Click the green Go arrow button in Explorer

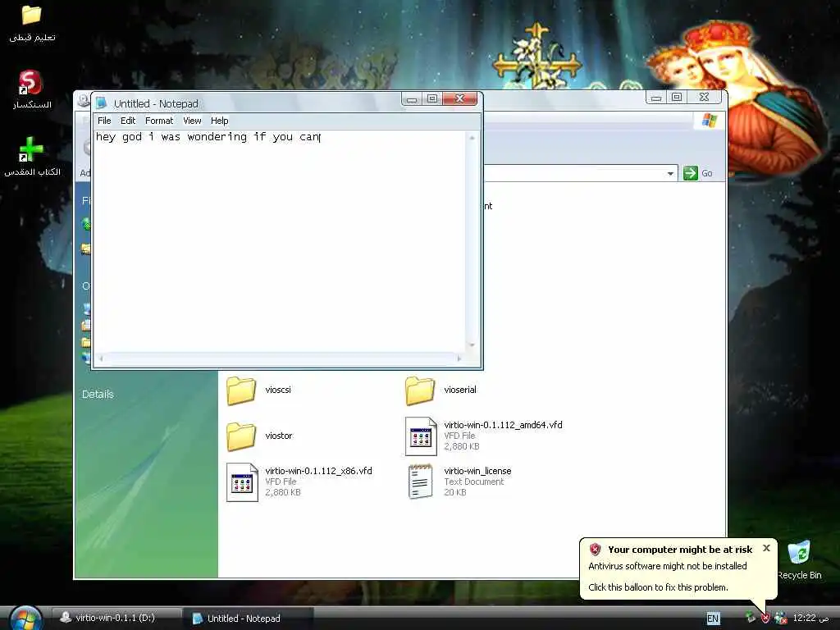click(x=691, y=173)
